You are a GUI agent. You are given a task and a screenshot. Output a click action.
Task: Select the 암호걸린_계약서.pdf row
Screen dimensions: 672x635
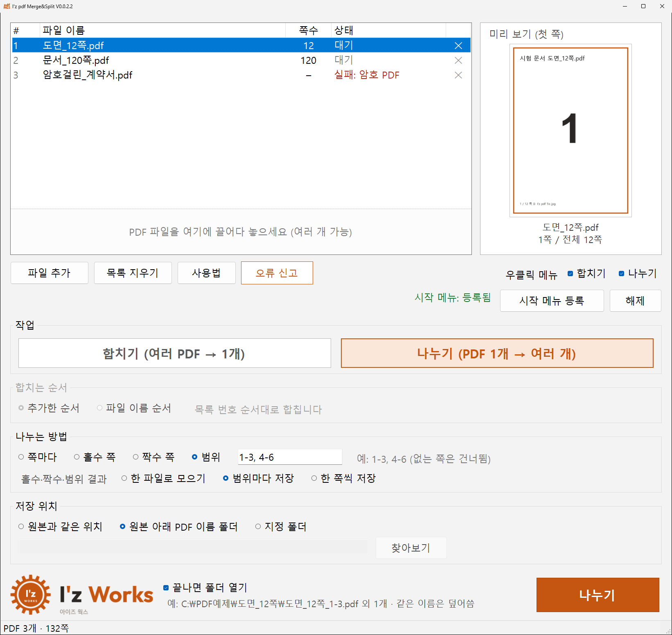(x=241, y=75)
